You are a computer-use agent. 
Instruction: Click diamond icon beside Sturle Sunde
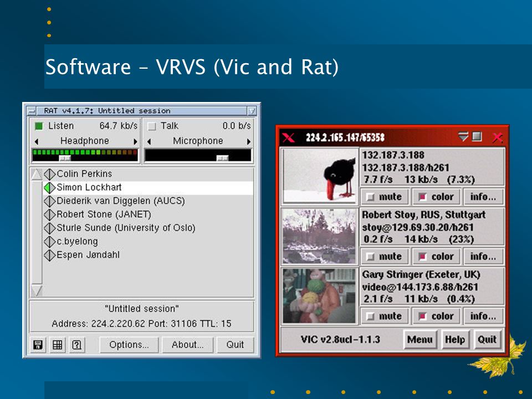[49, 228]
